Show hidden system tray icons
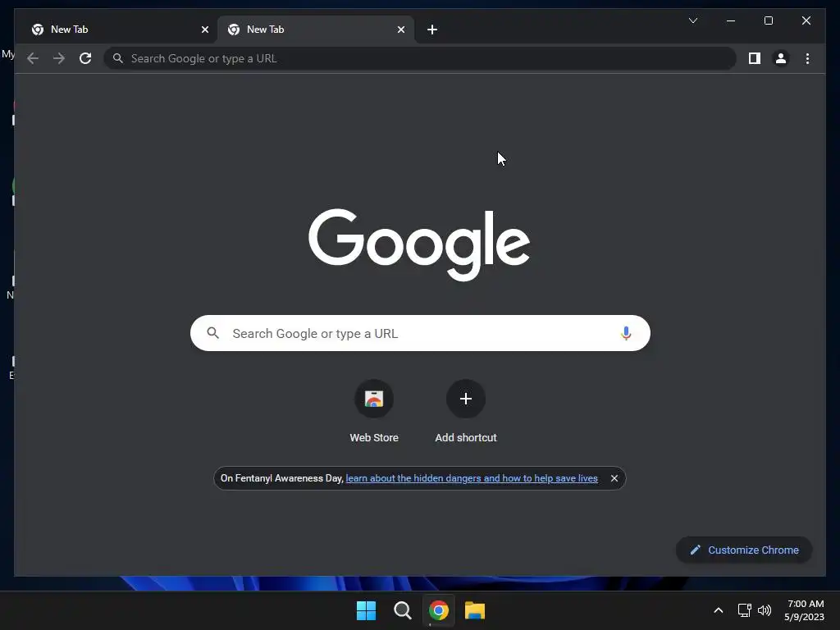The image size is (840, 630). [x=719, y=610]
